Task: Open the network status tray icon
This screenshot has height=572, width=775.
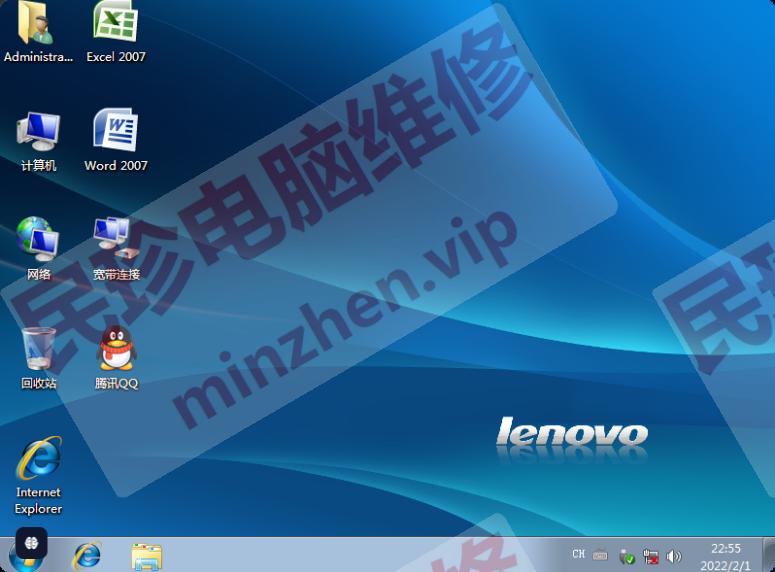Action: 651,556
